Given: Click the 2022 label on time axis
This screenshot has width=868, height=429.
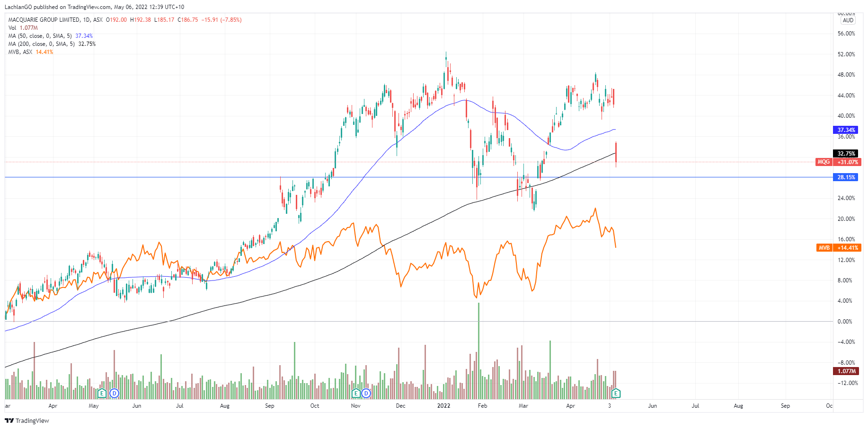Looking at the screenshot, I should (443, 406).
